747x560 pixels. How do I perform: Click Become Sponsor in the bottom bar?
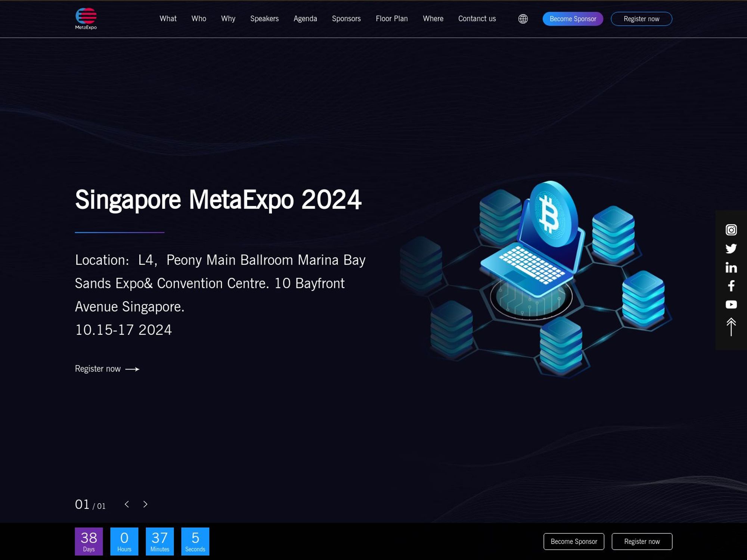coord(574,541)
